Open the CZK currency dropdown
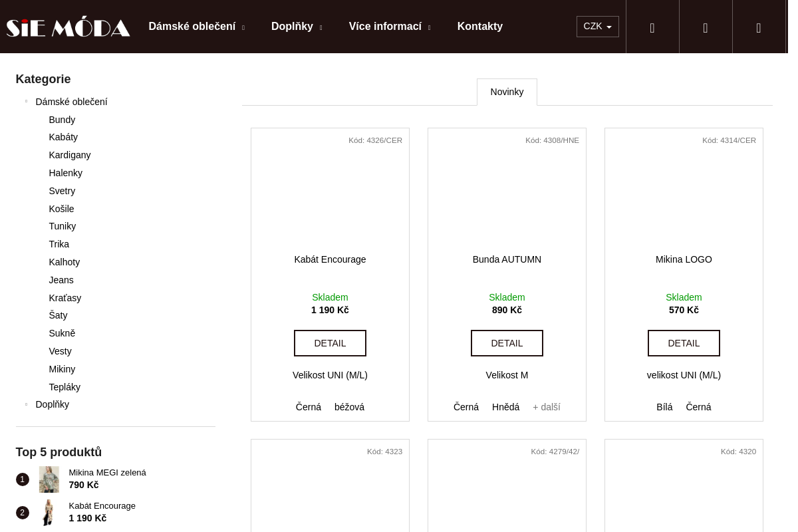Viewport: 798px width, 532px height. pos(597,27)
